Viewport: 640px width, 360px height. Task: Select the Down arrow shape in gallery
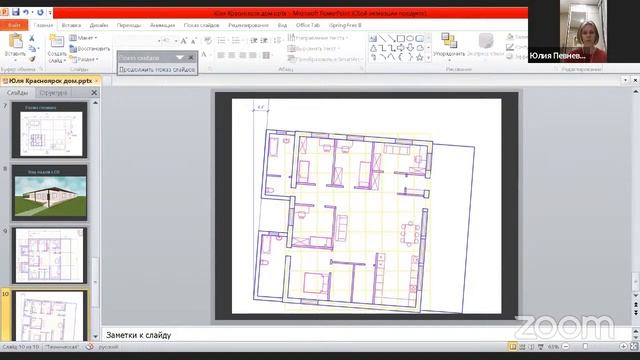(x=410, y=48)
